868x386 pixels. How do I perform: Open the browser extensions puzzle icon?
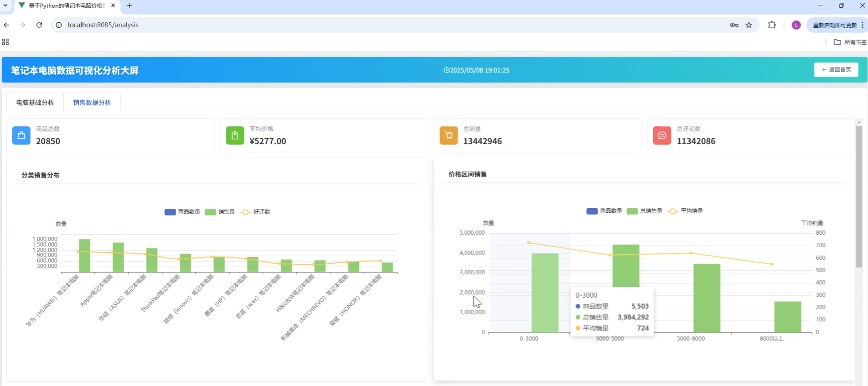pos(772,25)
